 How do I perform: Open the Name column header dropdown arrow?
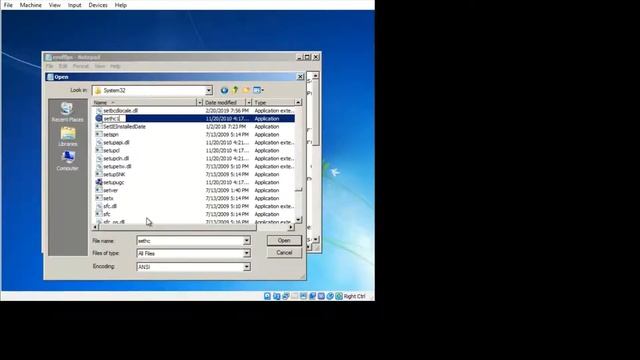pos(200,102)
